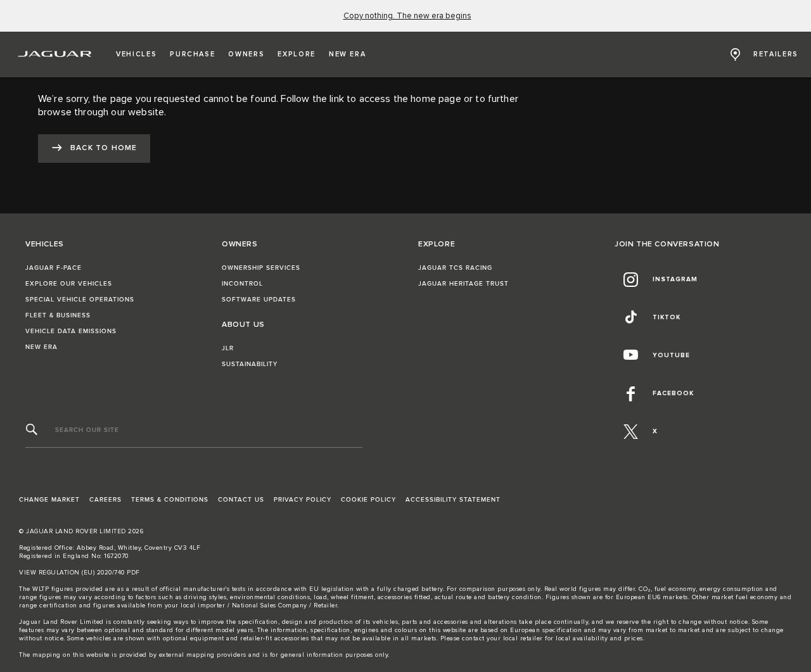Open the New Era nav item

pos(347,54)
